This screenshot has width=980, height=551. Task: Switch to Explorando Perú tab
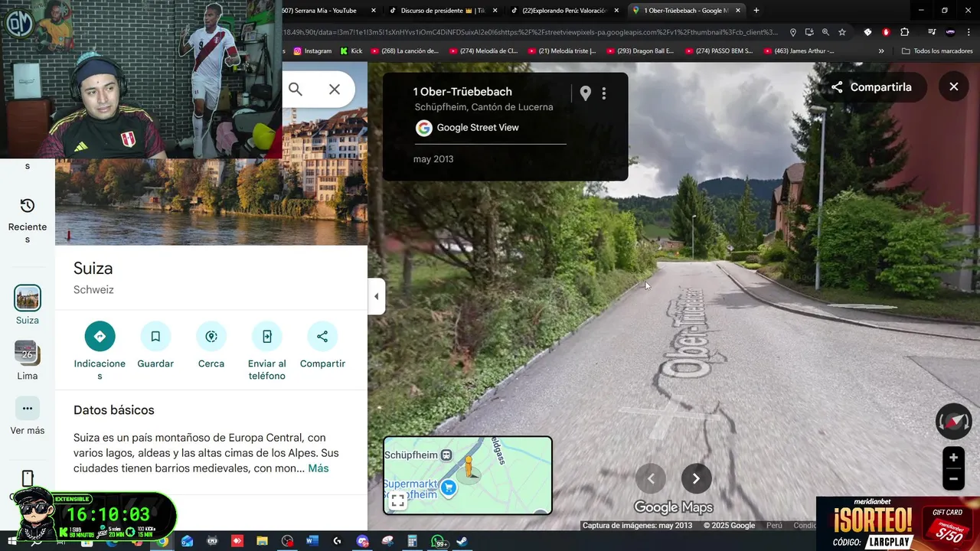click(x=564, y=11)
